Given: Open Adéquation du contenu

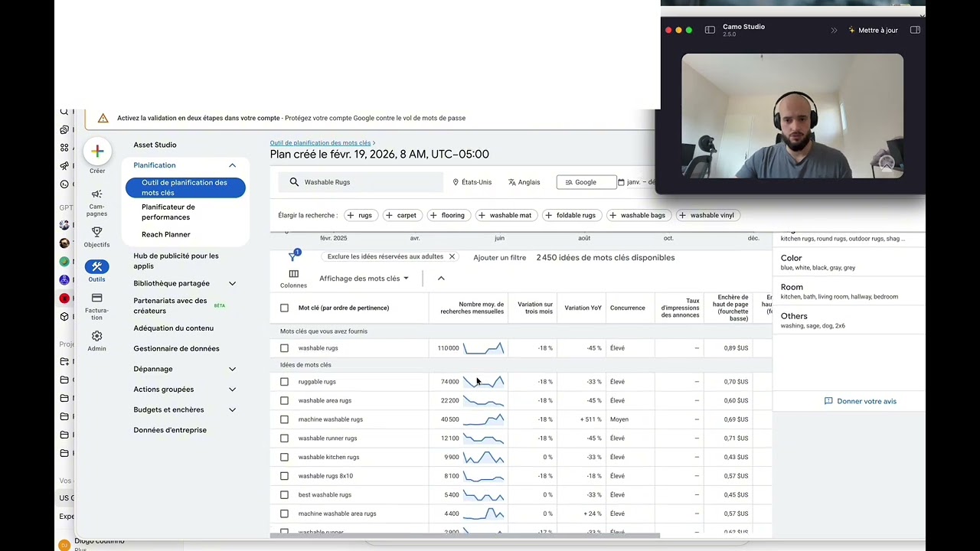Looking at the screenshot, I should 174,328.
